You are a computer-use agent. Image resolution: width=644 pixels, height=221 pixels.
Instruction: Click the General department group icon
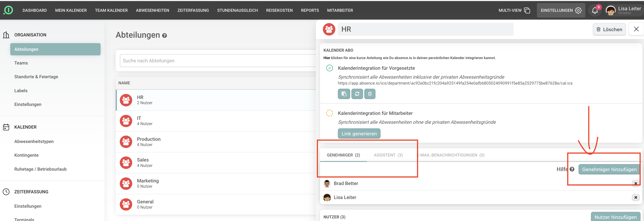126,204
